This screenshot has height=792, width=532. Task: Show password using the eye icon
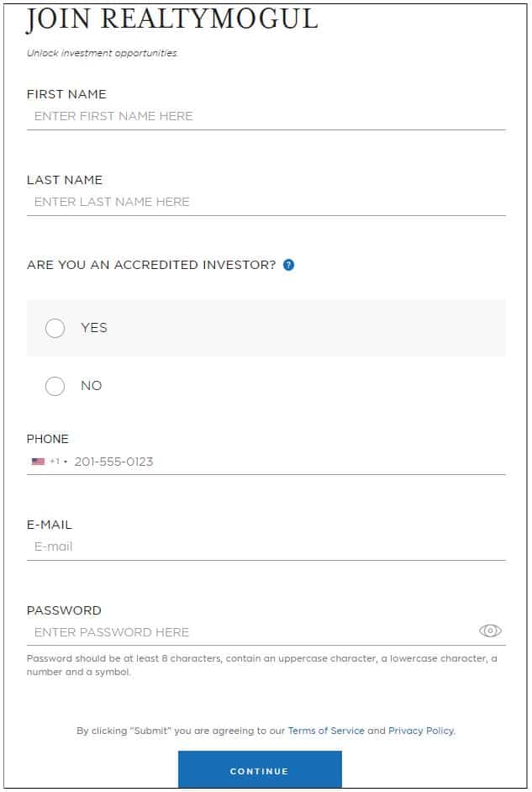(490, 631)
